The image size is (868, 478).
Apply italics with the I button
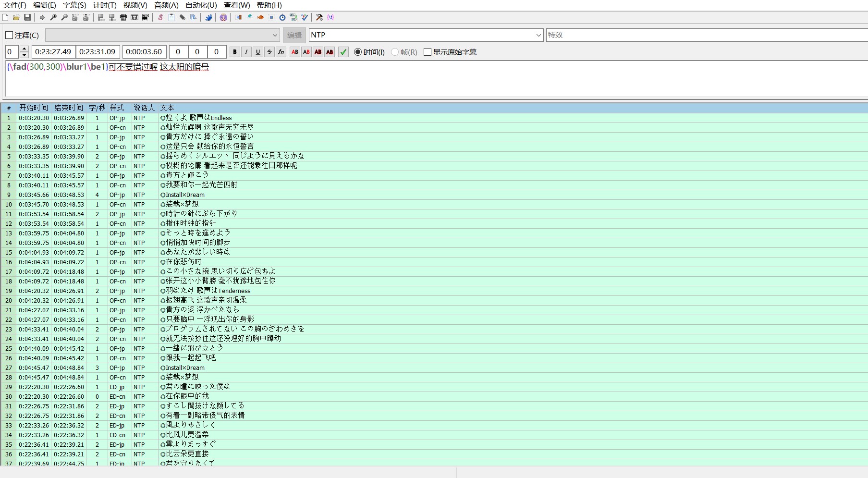tap(246, 52)
